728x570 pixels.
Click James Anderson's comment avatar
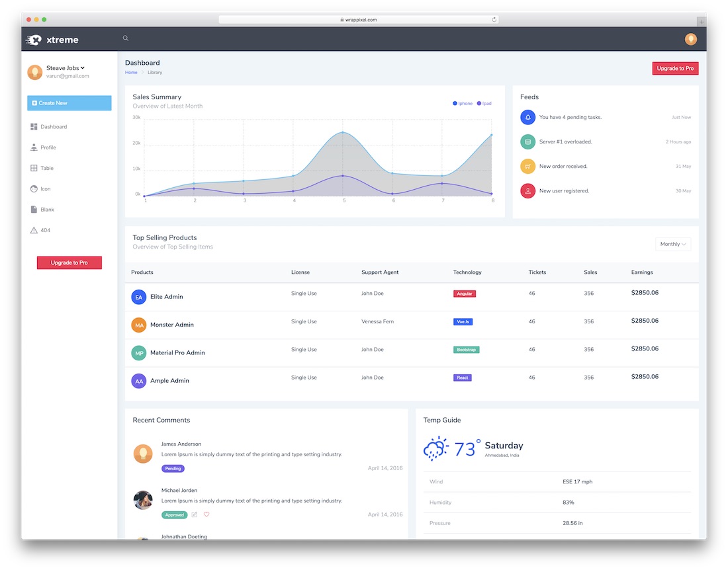pyautogui.click(x=143, y=453)
